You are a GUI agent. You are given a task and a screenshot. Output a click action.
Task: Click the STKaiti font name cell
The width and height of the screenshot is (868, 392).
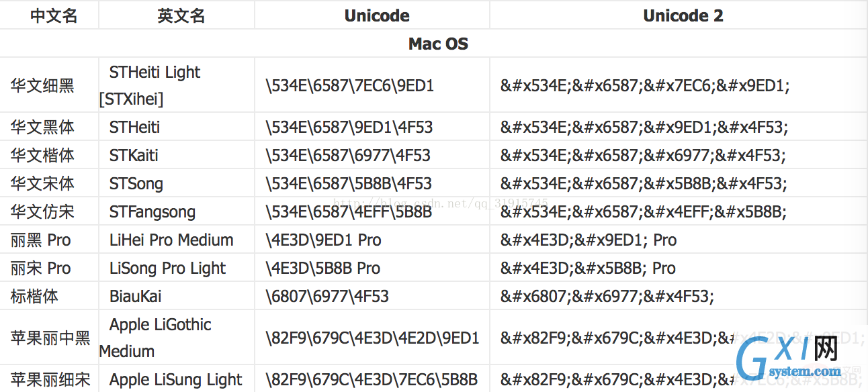pos(177,155)
